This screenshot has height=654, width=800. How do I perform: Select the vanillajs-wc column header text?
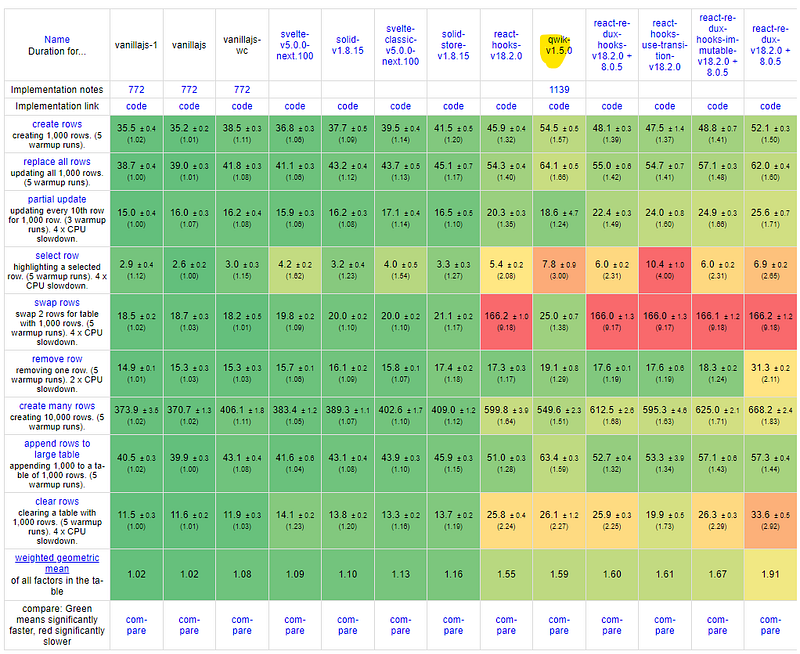(242, 45)
